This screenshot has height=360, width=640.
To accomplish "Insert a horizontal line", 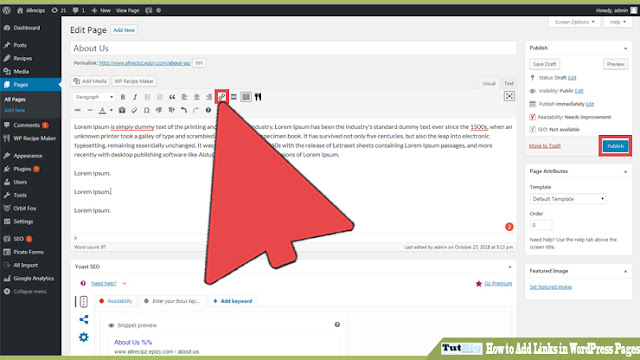I will click(x=90, y=110).
